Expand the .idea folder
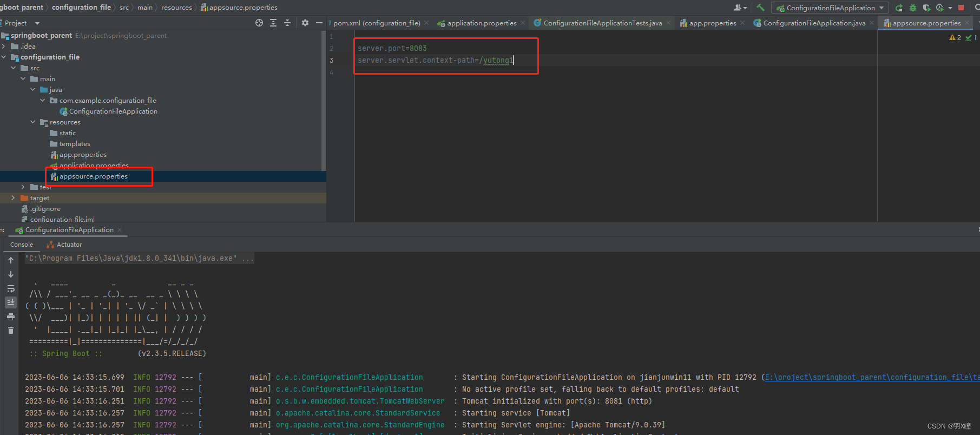Screen dimensions: 980x435 point(4,47)
